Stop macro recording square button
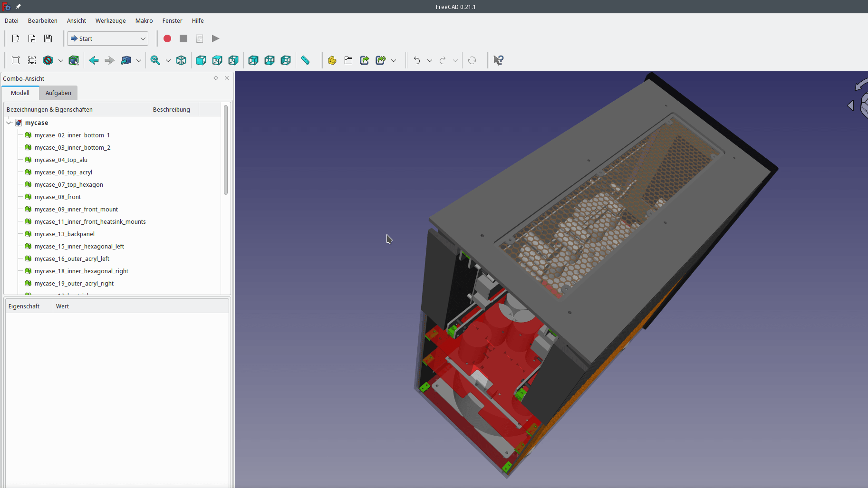 click(x=183, y=38)
